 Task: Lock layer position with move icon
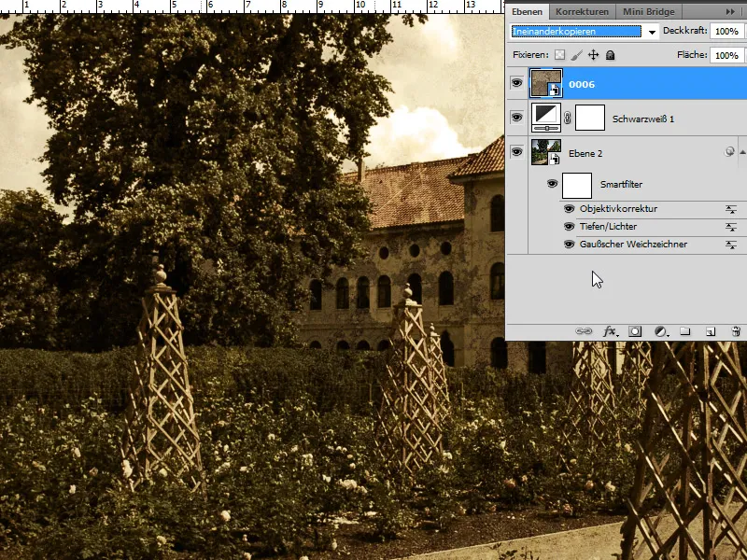pos(593,55)
